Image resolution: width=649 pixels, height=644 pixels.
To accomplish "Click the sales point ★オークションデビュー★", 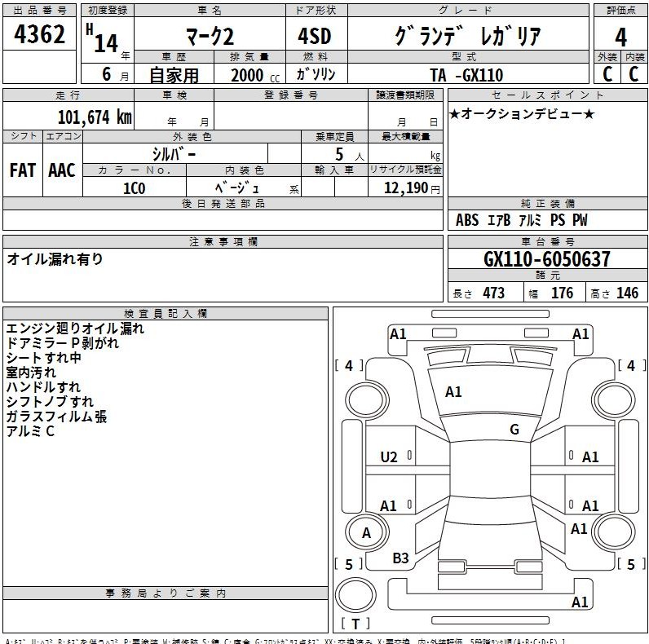I will point(522,113).
